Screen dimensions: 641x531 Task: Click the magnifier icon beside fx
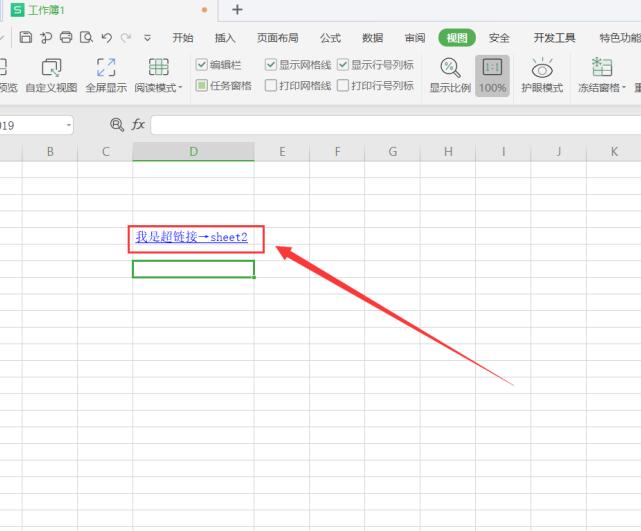(x=117, y=125)
